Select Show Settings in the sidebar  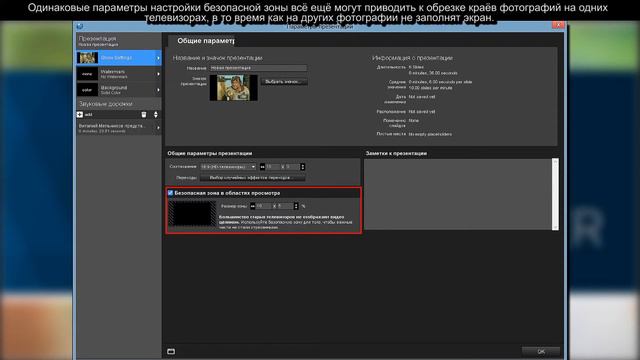[119, 58]
